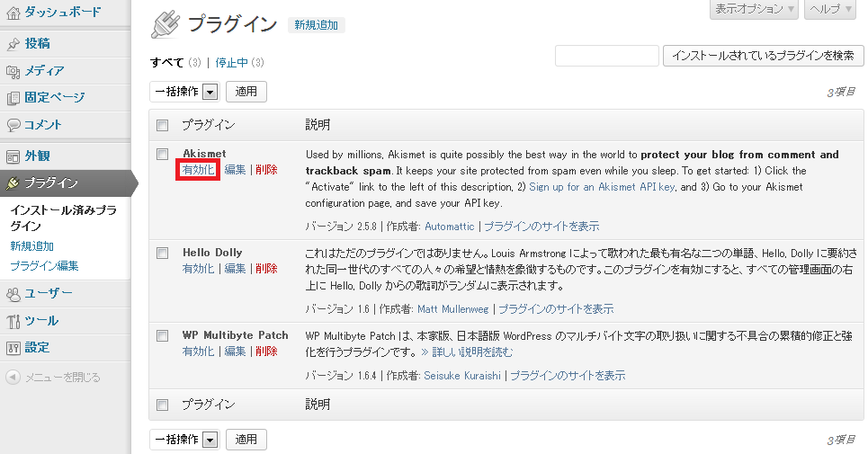Click the Pages icon in sidebar

13,98
